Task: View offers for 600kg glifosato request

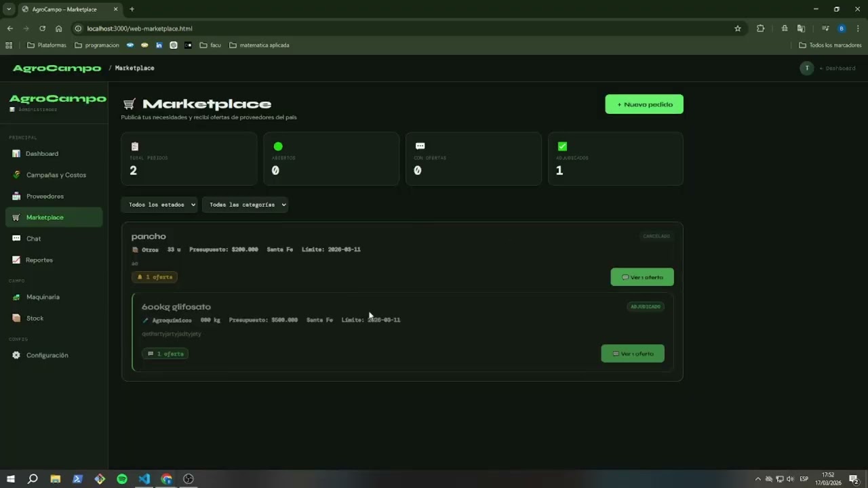Action: point(633,354)
